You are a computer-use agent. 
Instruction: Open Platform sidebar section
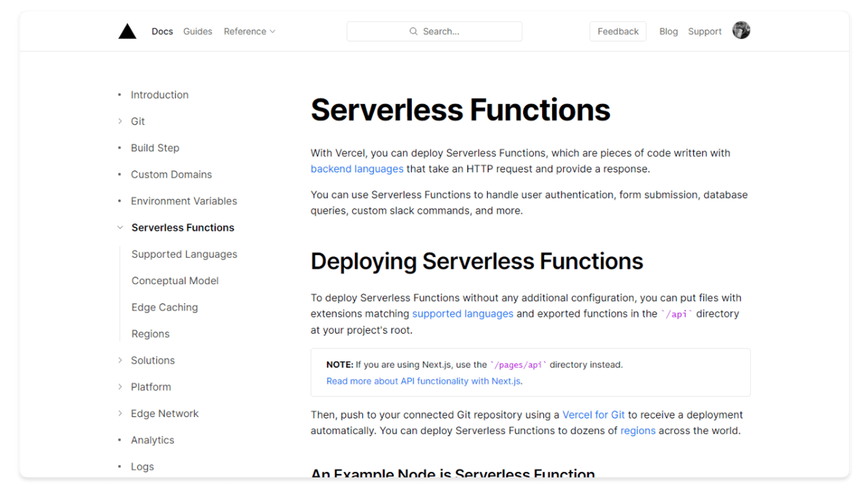pyautogui.click(x=151, y=387)
